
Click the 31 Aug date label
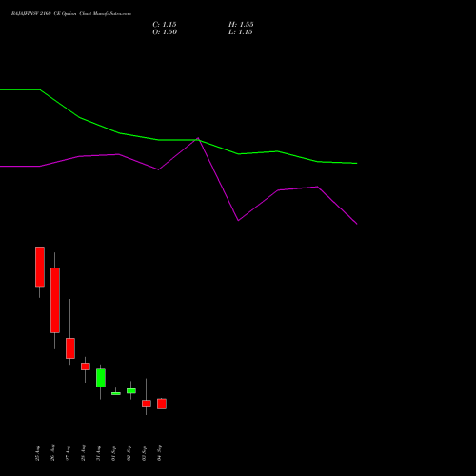click(98, 453)
